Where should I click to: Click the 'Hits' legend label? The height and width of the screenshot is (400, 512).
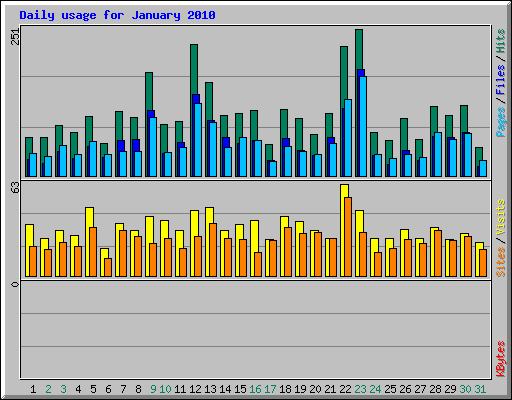[x=501, y=41]
